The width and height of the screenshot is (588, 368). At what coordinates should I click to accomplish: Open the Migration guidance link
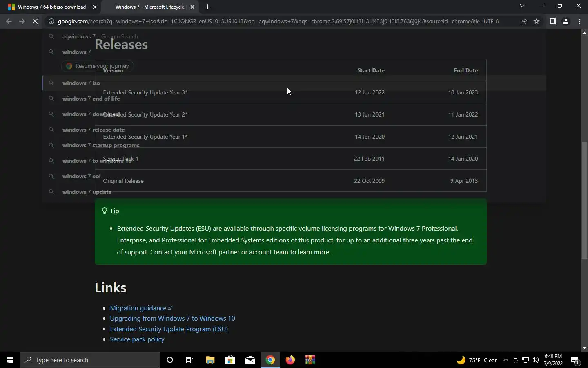(141, 308)
